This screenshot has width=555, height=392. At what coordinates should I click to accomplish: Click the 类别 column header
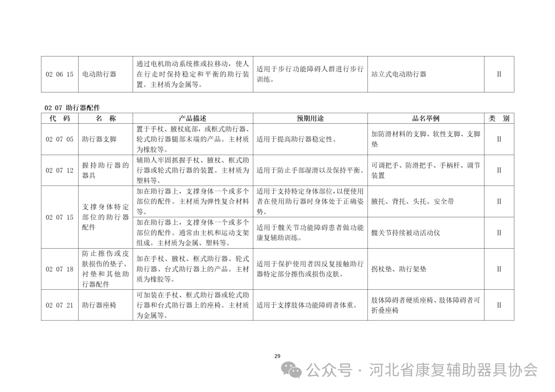pos(498,118)
